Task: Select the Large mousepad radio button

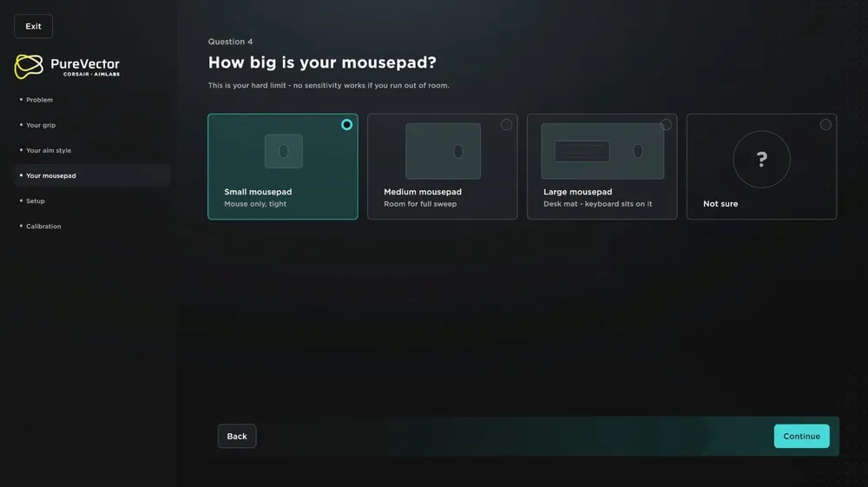Action: pos(666,124)
